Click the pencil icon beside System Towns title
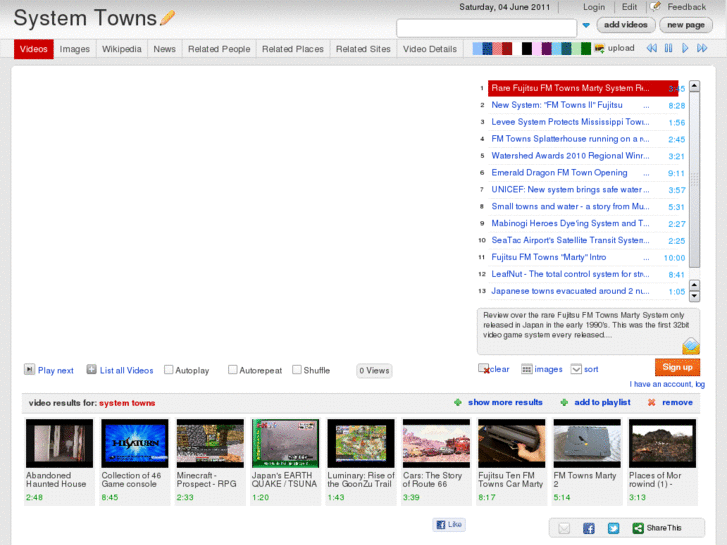The height and width of the screenshot is (545, 727). tap(167, 18)
